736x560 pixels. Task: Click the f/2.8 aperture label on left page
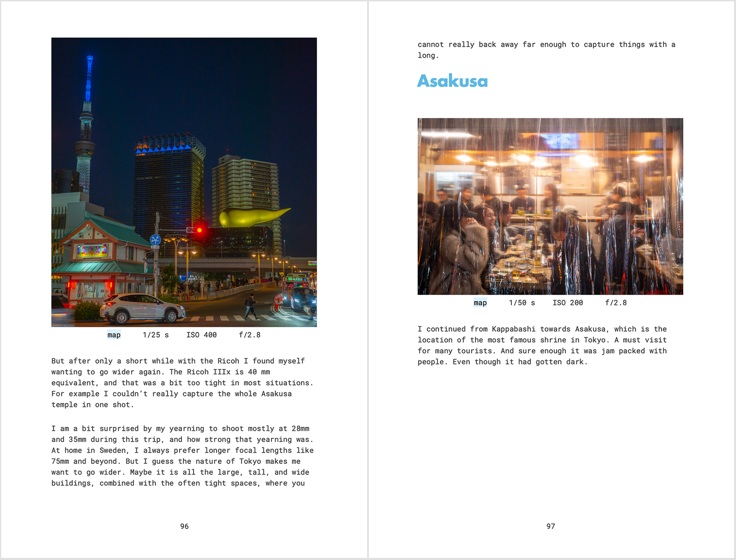[249, 334]
